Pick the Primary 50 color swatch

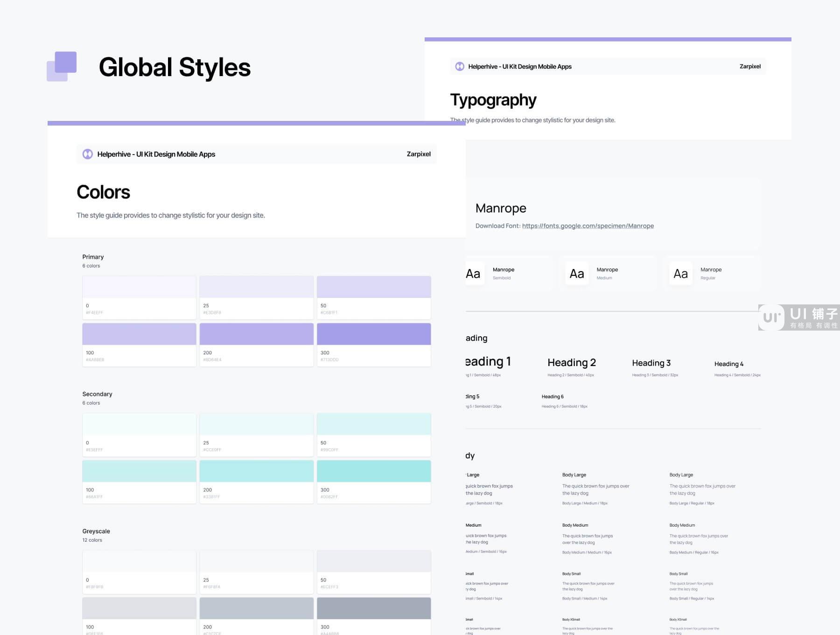click(374, 297)
